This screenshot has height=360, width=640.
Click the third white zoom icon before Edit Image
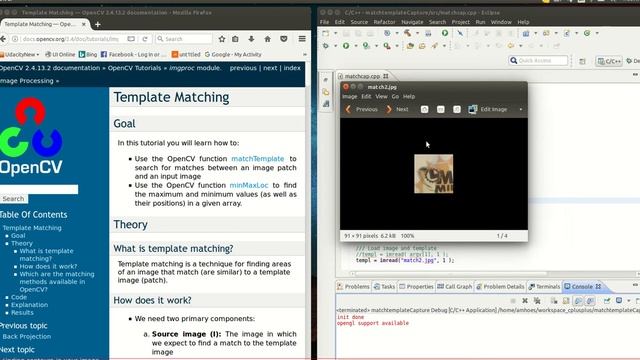[x=457, y=109]
